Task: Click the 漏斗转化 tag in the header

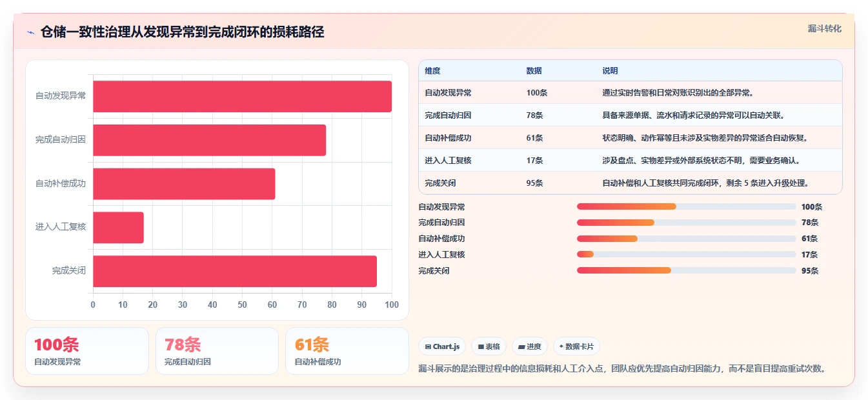Action: click(x=825, y=28)
